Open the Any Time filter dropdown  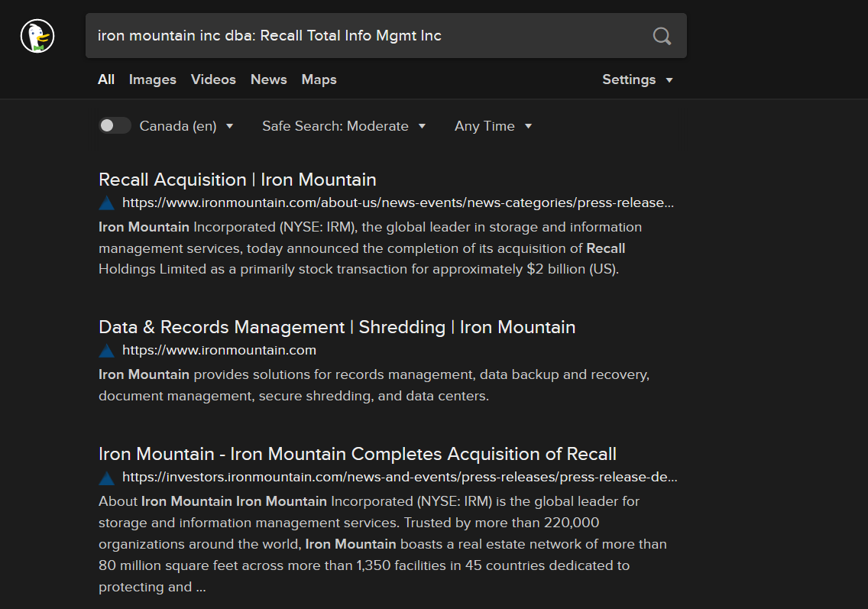tap(494, 126)
